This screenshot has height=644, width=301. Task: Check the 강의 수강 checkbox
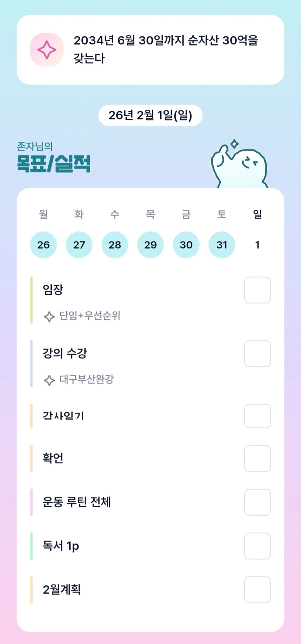(x=257, y=354)
